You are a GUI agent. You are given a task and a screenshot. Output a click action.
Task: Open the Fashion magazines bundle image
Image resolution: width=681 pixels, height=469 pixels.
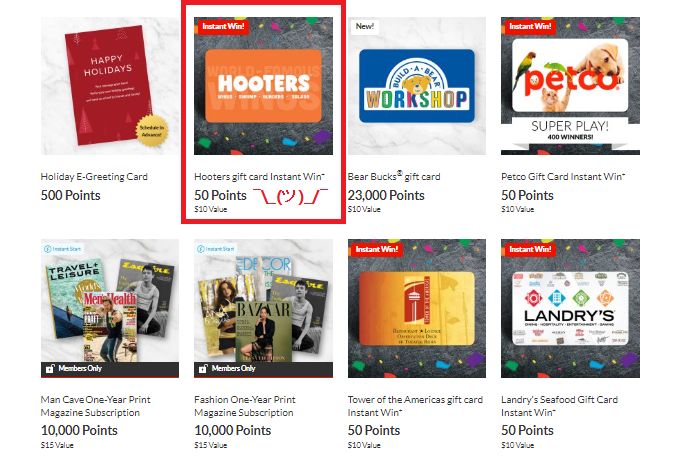click(263, 308)
